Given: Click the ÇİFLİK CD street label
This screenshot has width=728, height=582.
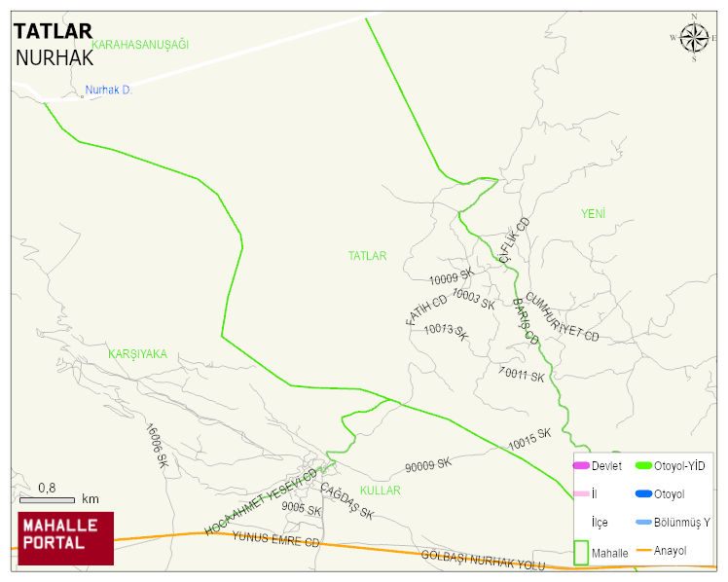Looking at the screenshot, I should point(515,240).
